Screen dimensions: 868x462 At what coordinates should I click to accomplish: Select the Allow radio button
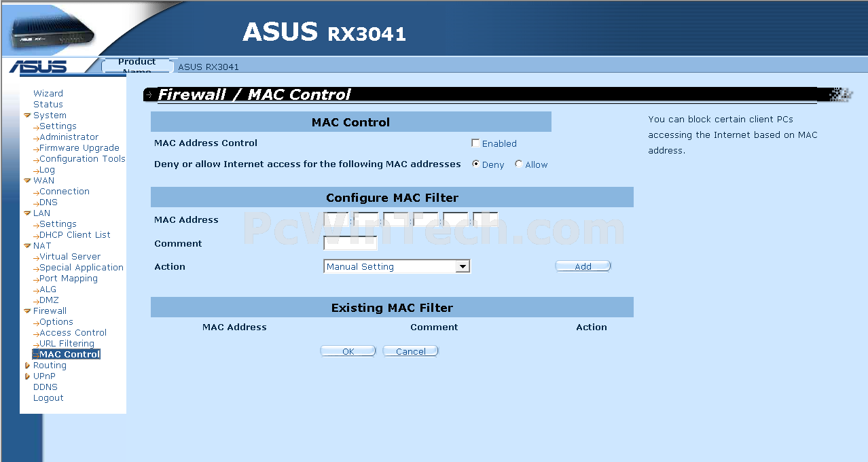(519, 164)
